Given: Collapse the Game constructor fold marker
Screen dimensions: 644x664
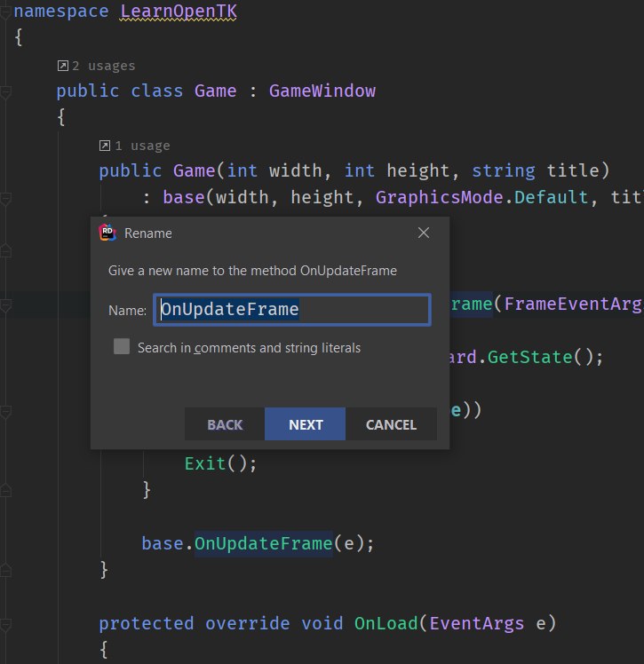Looking at the screenshot, I should click(5, 199).
